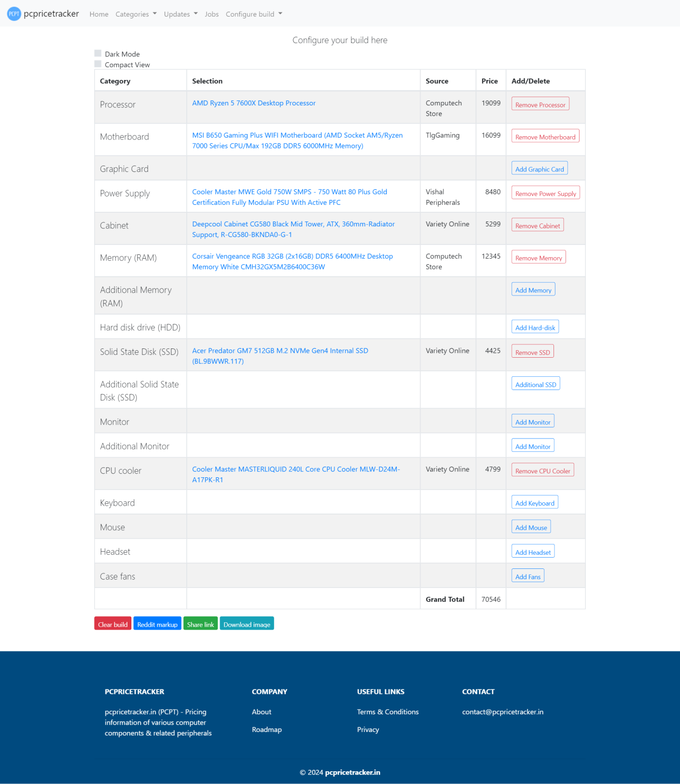Viewport: 680px width, 784px height.
Task: Open the About footer link
Action: tap(261, 712)
